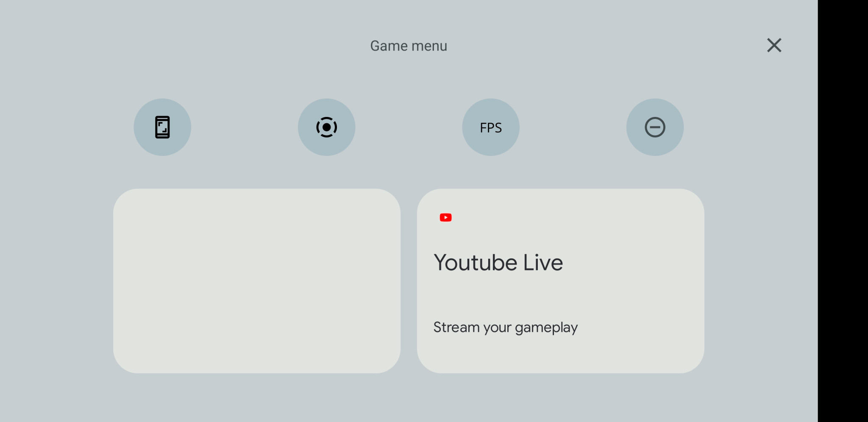Toggle the FPS counter button

click(x=491, y=127)
